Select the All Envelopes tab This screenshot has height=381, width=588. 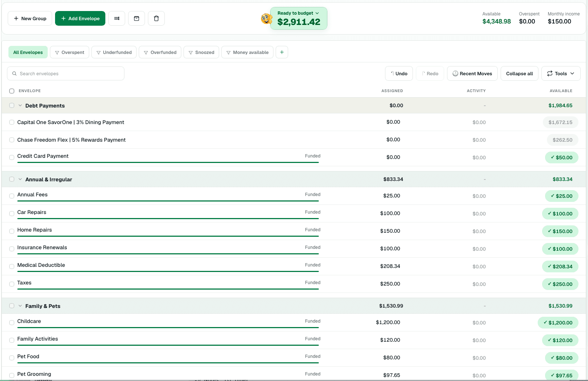tap(28, 52)
